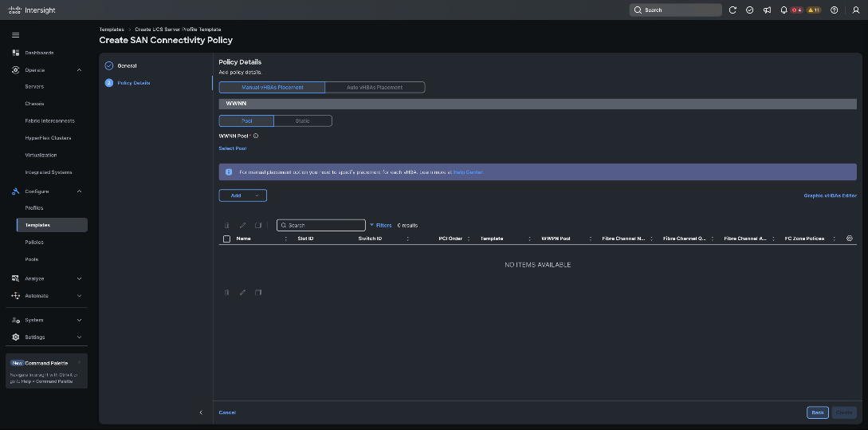This screenshot has width=868, height=430.
Task: Collapse the Operate section chevron
Action: coord(79,70)
